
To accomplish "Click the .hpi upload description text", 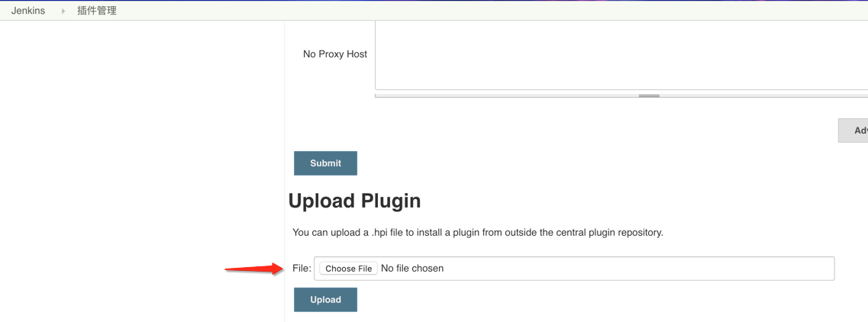I will coord(478,233).
